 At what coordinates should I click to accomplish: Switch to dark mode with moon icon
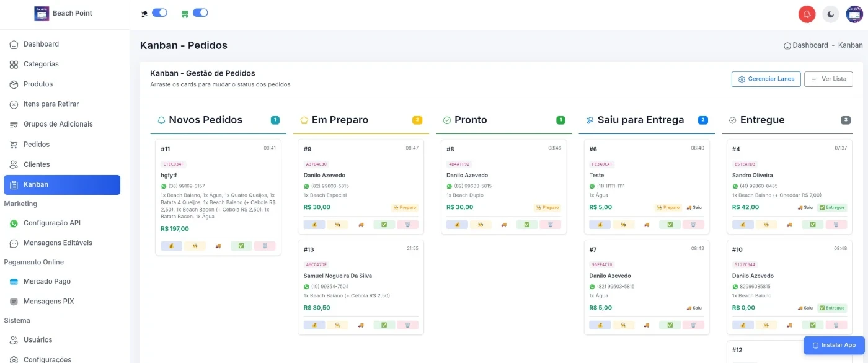coord(831,14)
